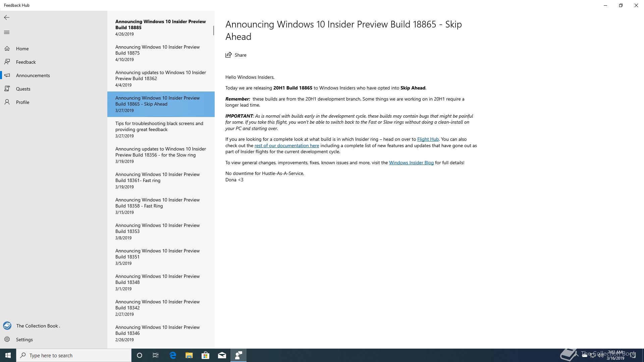
Task: Toggle the hamburger navigation menu
Action: (x=7, y=32)
